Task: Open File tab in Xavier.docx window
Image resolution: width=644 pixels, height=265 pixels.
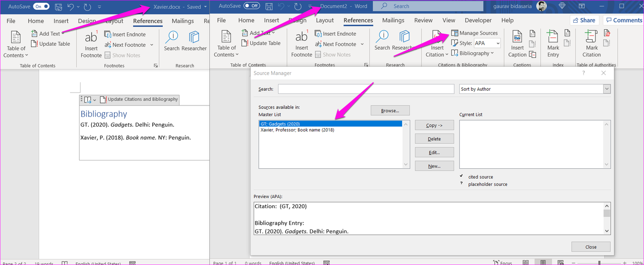Action: click(x=11, y=21)
